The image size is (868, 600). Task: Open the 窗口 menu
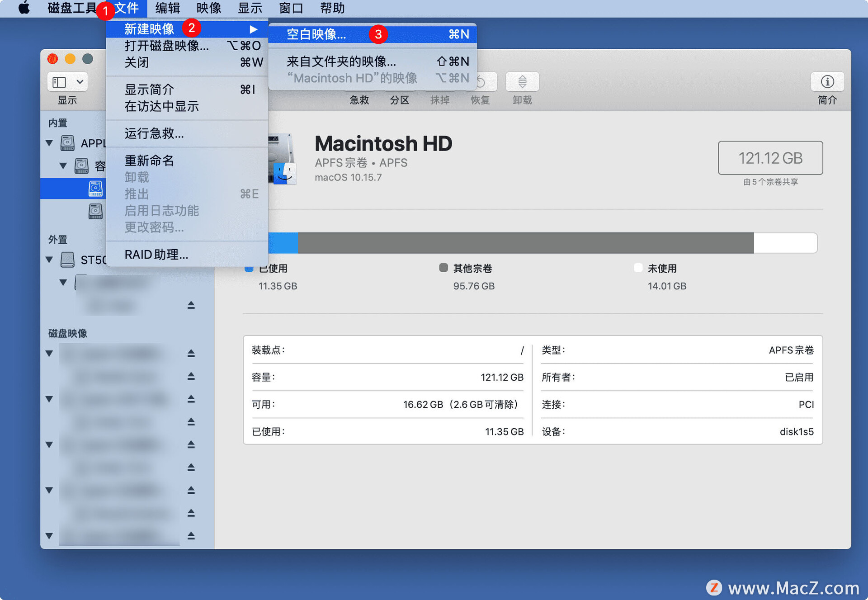tap(291, 8)
